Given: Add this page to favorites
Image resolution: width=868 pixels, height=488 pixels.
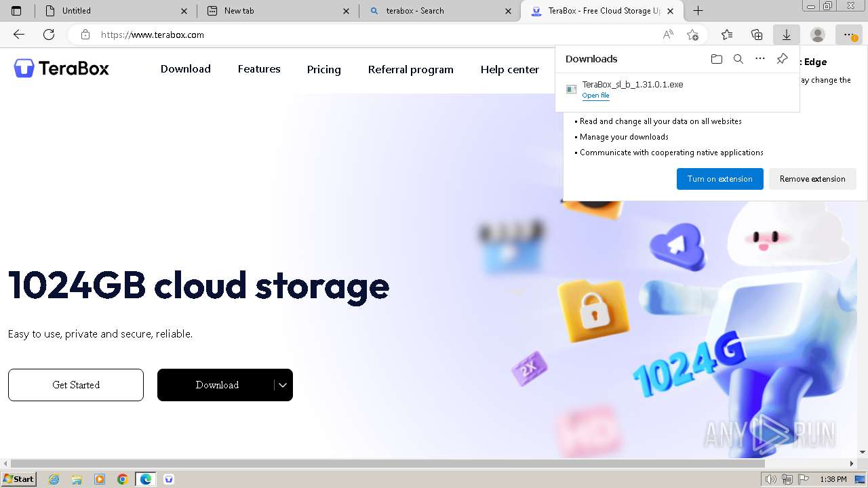Looking at the screenshot, I should 692,35.
